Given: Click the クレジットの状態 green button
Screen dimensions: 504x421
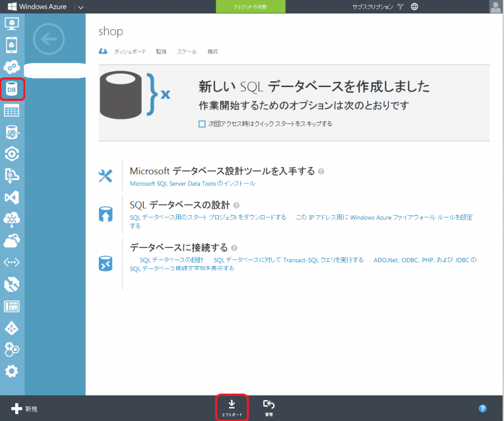Looking at the screenshot, I should coord(250,7).
